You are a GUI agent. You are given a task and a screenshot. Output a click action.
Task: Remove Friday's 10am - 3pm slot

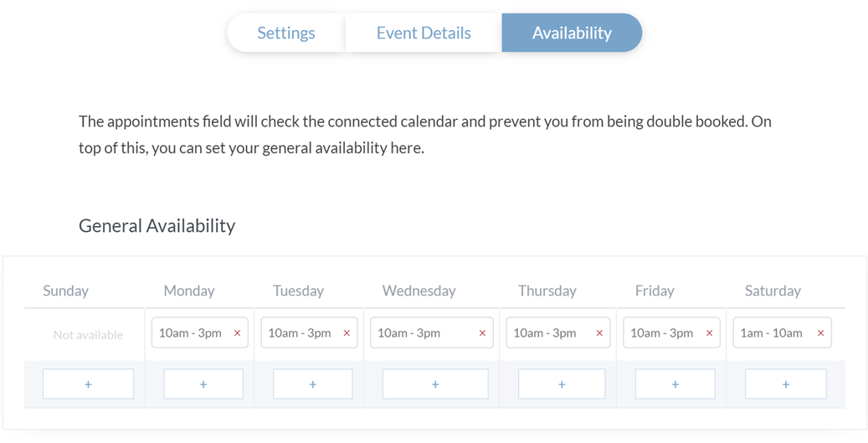point(709,333)
